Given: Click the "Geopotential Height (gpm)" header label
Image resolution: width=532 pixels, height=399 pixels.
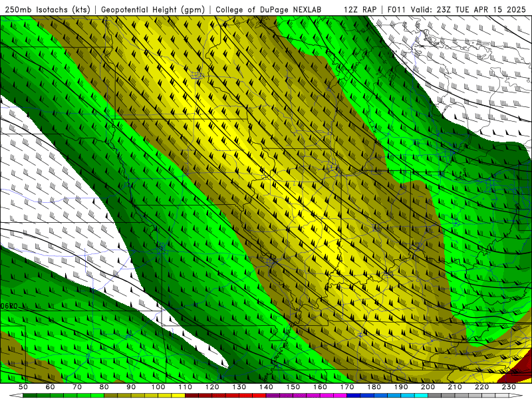Looking at the screenshot, I should tap(153, 9).
